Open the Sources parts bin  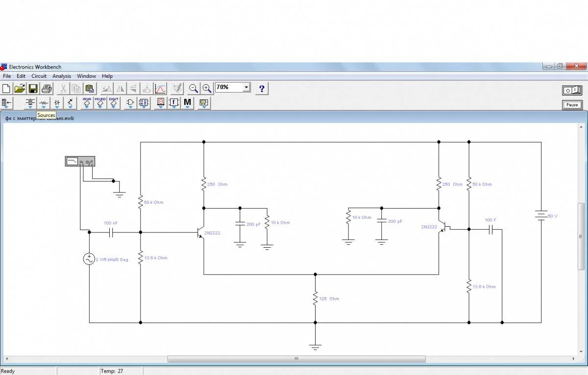pos(30,103)
